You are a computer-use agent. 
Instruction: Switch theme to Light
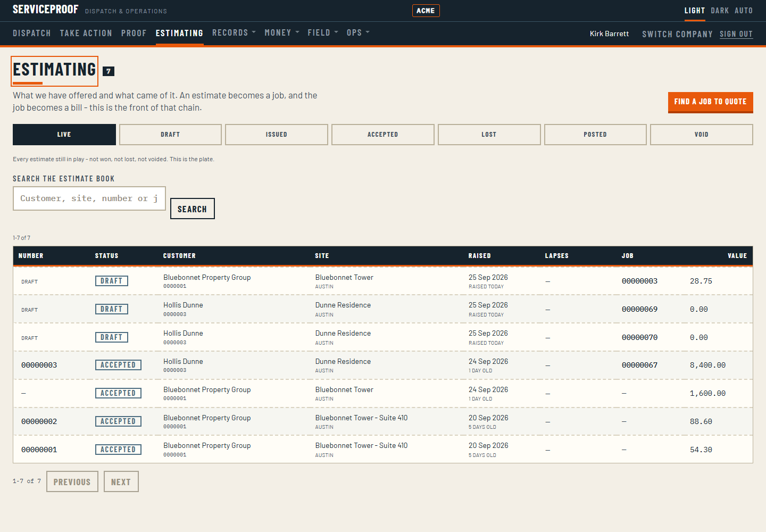tap(695, 11)
